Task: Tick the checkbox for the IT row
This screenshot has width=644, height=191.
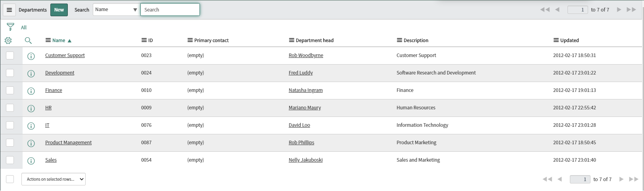Action: [10, 125]
